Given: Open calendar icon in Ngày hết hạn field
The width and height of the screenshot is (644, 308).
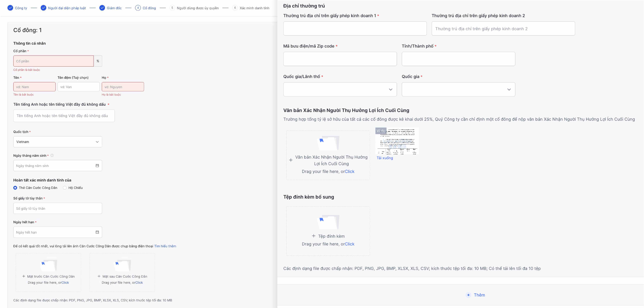Looking at the screenshot, I should pos(97,232).
